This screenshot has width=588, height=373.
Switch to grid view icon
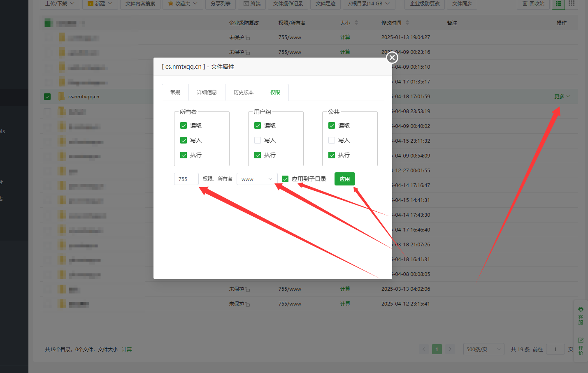click(572, 4)
